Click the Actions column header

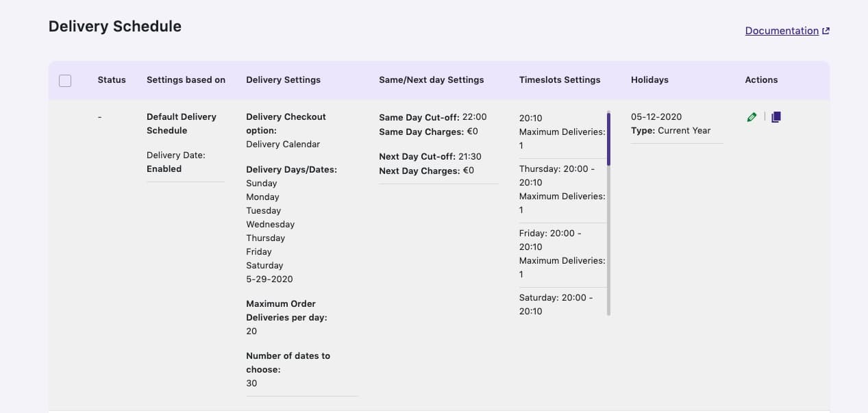[x=761, y=80]
